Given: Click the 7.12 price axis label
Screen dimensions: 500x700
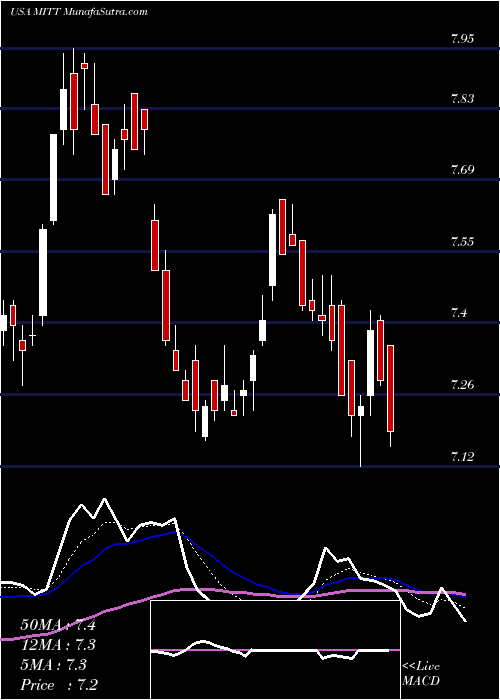Looking at the screenshot, I should (x=462, y=456).
